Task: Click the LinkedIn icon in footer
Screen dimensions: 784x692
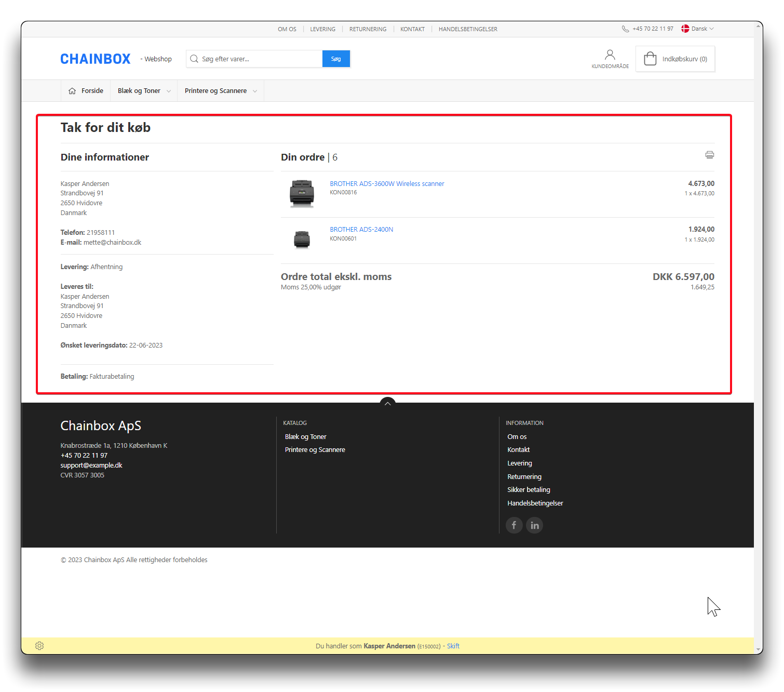Action: [534, 525]
